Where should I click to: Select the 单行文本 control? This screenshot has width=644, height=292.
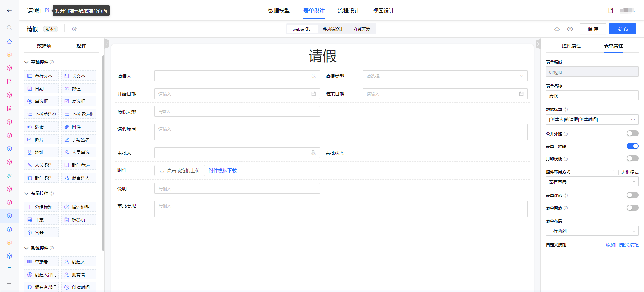point(41,76)
